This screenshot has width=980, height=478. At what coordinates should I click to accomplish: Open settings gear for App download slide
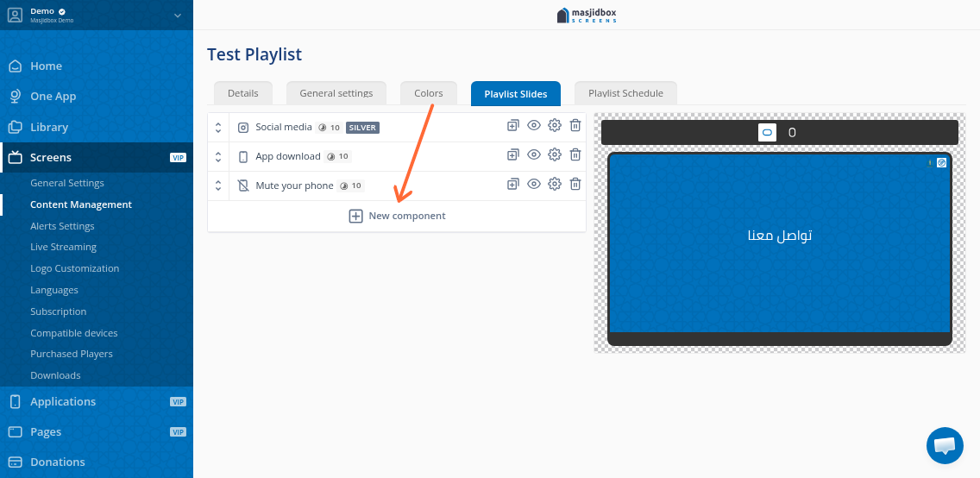(x=555, y=154)
